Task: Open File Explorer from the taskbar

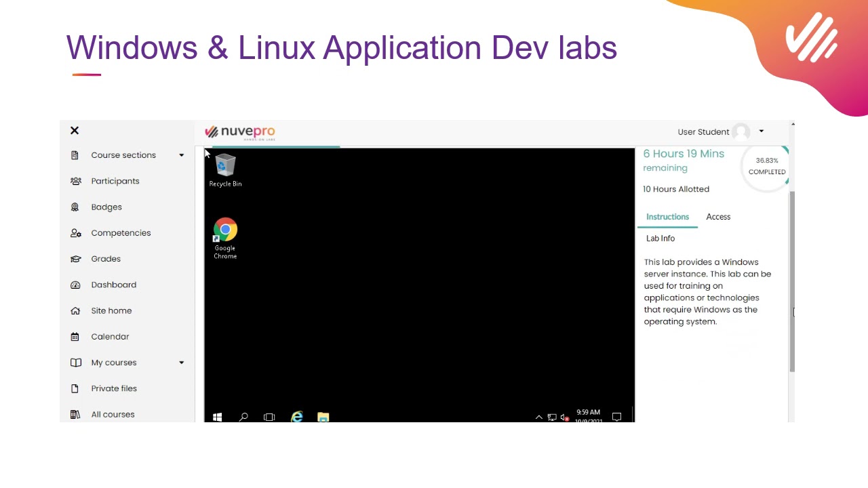Action: tap(323, 417)
